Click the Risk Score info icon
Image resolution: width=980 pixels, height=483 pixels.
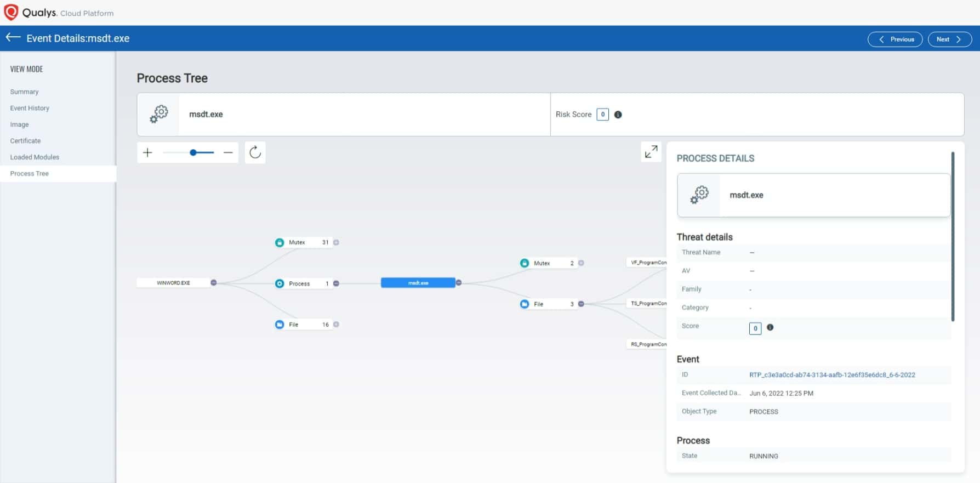point(618,115)
